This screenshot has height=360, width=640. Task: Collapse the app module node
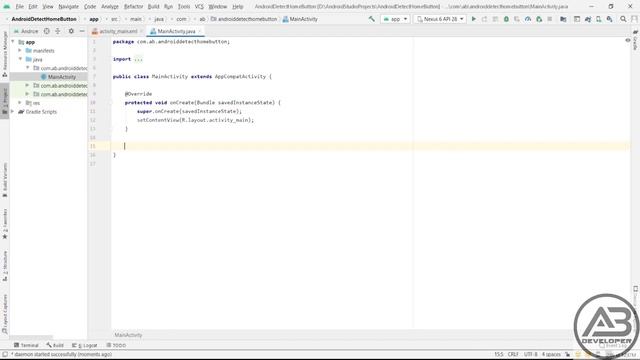coord(13,42)
